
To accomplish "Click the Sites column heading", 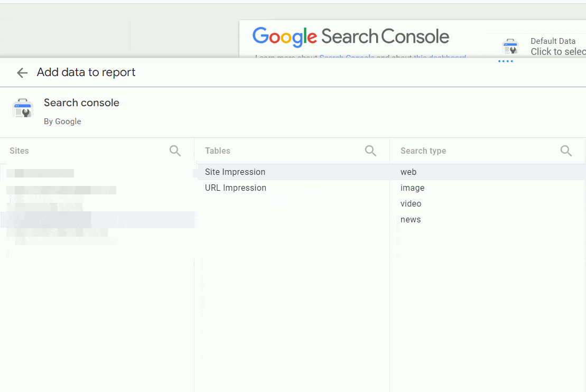I will (x=19, y=151).
